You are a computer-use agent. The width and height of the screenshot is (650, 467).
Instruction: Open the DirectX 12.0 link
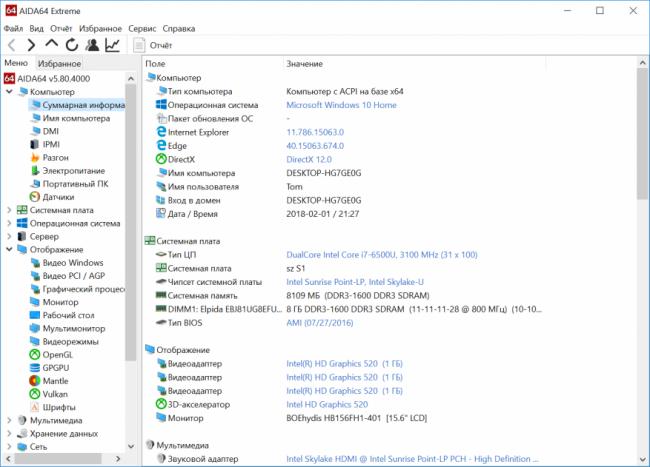click(309, 159)
